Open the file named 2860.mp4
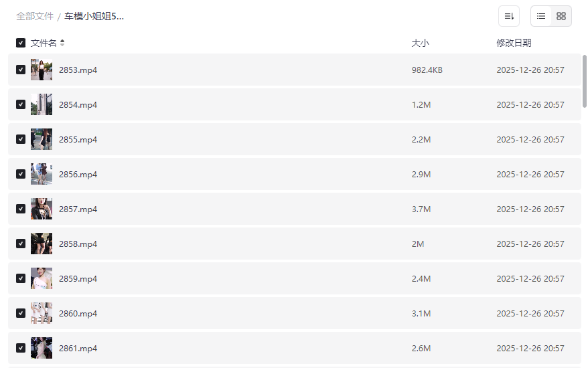 [78, 313]
